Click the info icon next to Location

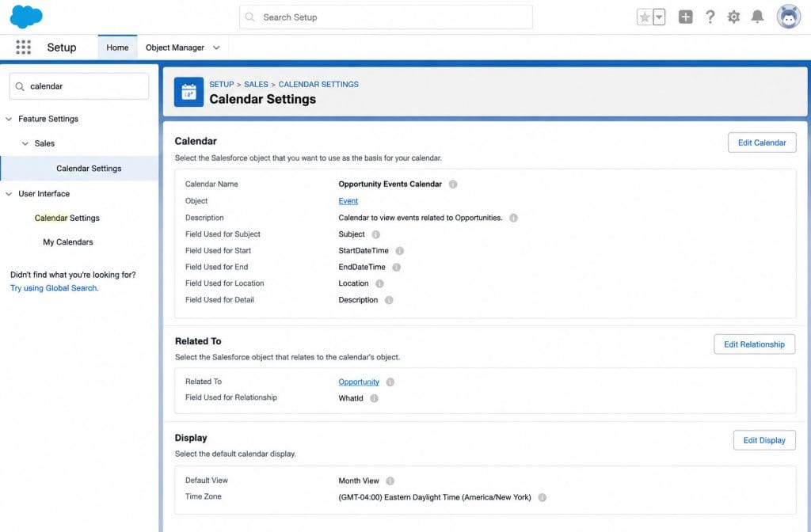click(379, 283)
